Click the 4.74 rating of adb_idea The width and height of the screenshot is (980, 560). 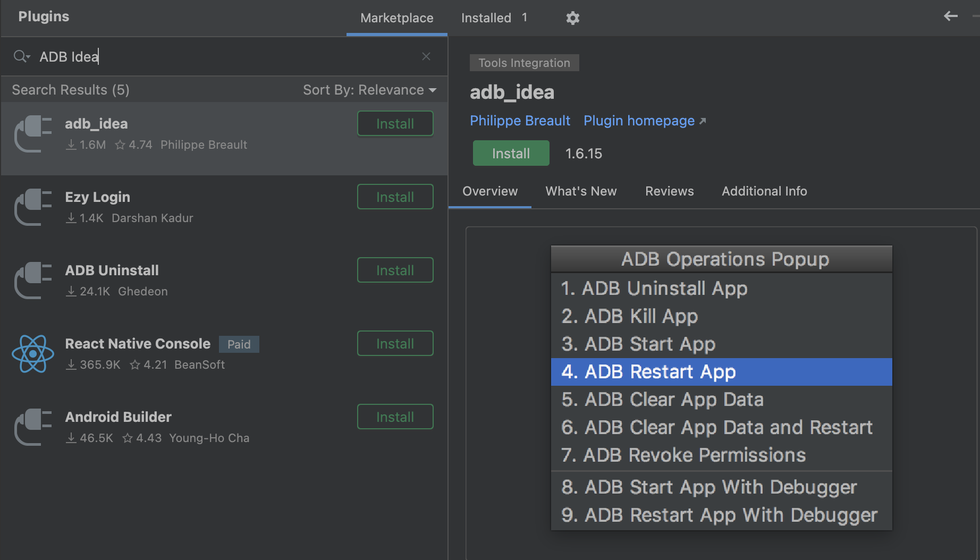coord(134,145)
